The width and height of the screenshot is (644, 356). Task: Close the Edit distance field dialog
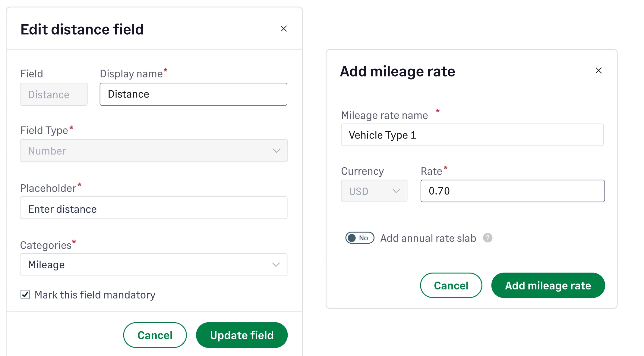283,29
